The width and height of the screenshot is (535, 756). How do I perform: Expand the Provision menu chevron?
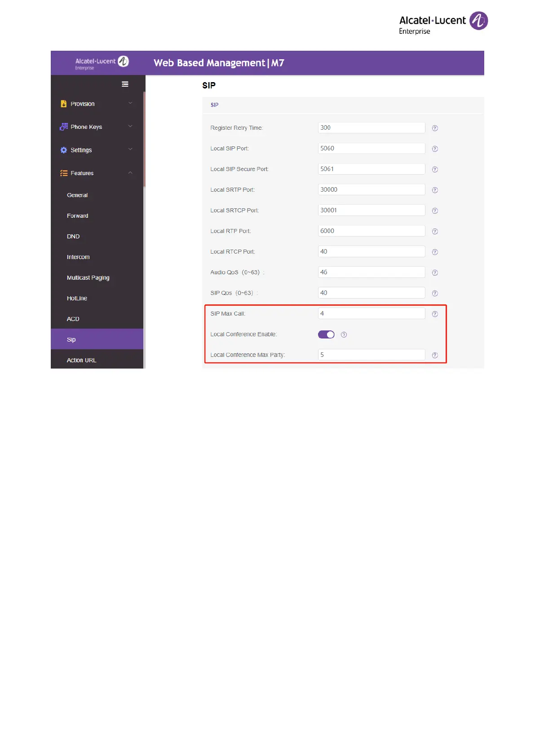(130, 103)
